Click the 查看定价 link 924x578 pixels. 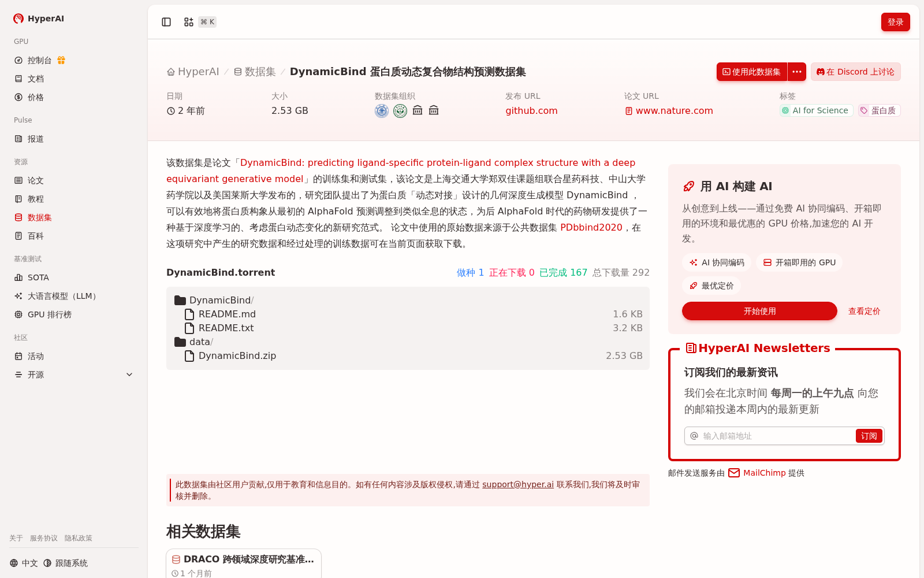(864, 311)
